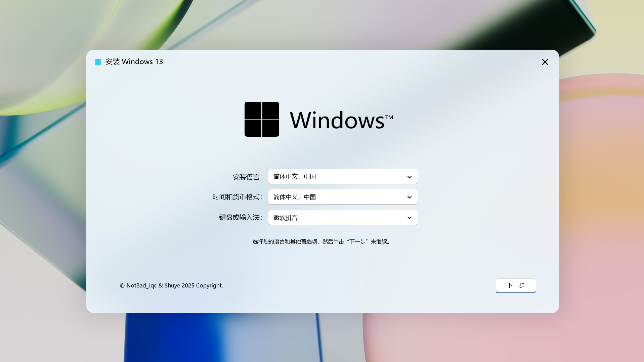
Task: Click the large black Windows logo
Action: tap(262, 119)
